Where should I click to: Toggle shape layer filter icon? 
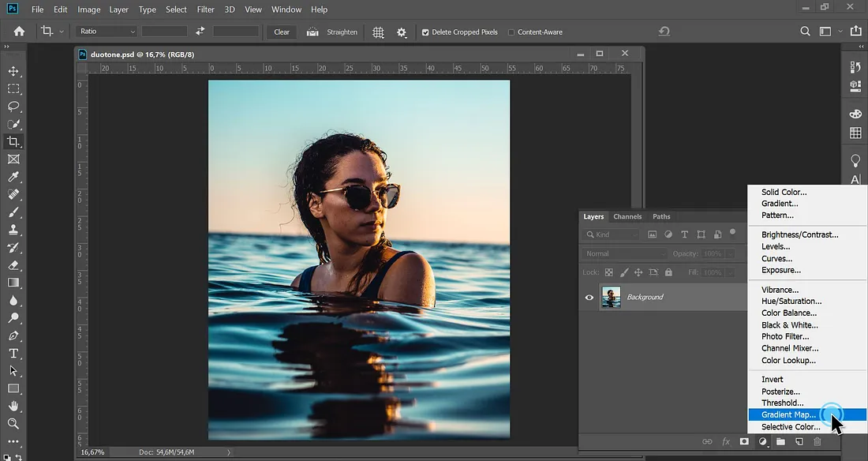pyautogui.click(x=701, y=234)
